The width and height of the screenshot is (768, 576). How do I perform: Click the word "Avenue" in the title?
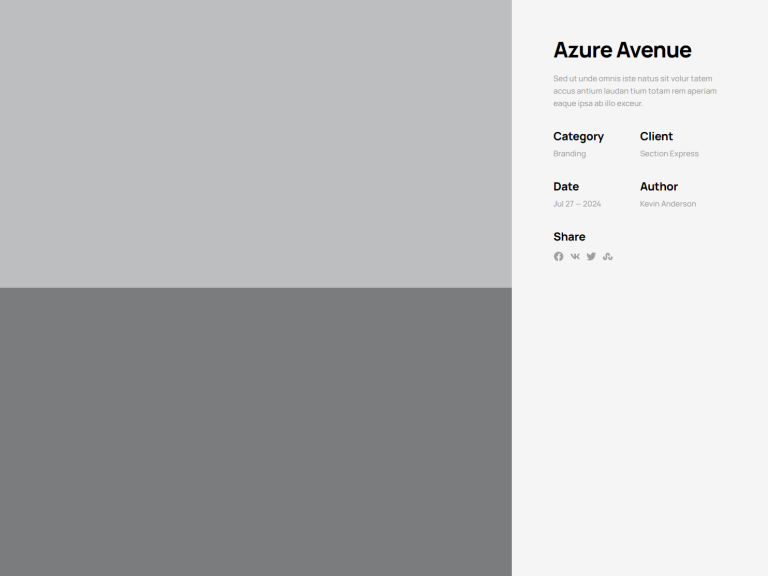click(x=653, y=50)
